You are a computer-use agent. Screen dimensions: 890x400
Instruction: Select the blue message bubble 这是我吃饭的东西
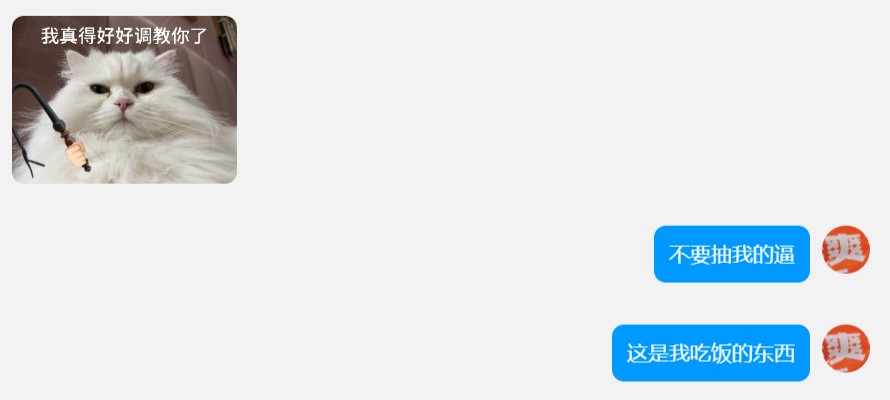click(711, 353)
